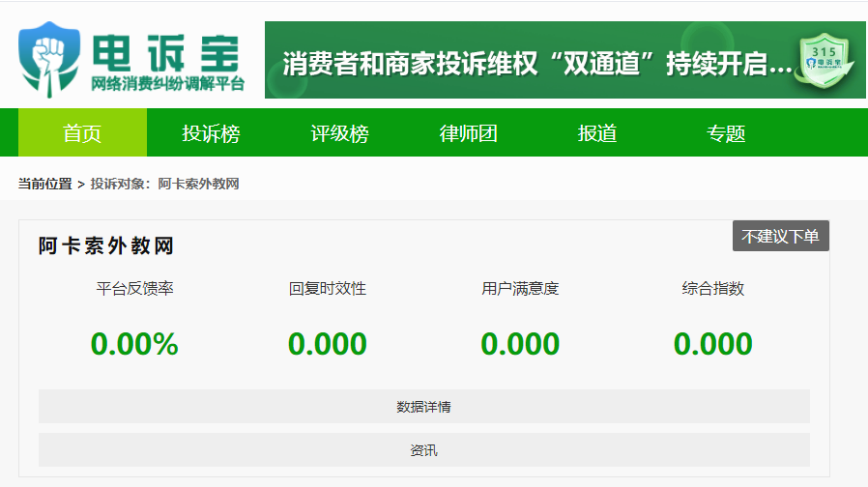The image size is (868, 487).
Task: Click the 315 shield badge in banner
Action: pos(825,60)
